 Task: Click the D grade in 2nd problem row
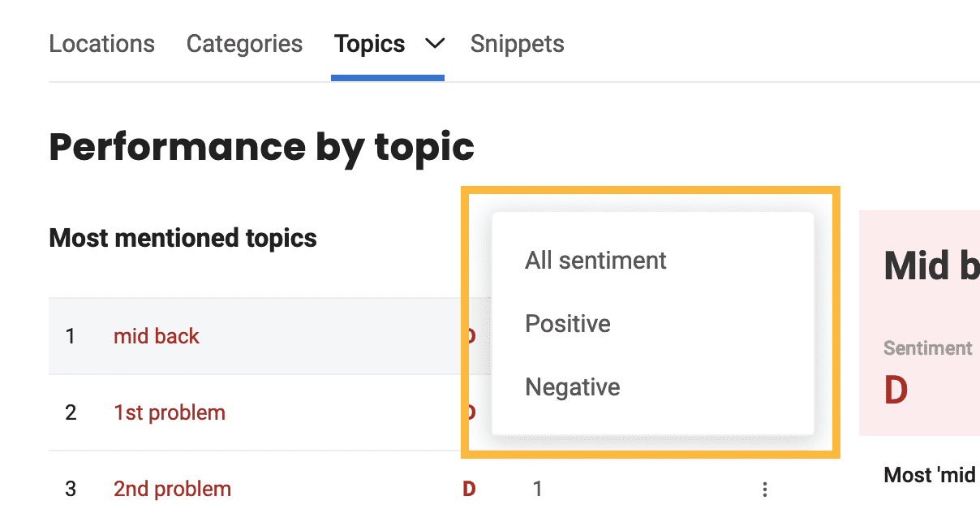[x=469, y=489]
